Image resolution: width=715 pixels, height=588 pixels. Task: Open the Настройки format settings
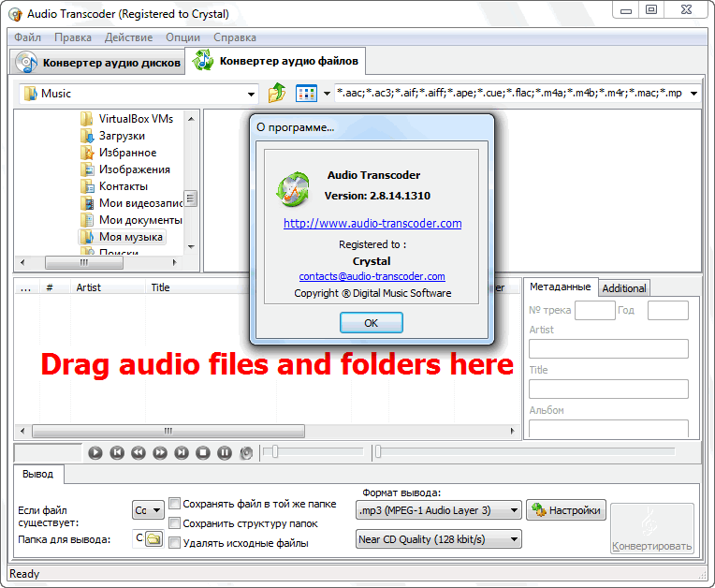click(566, 510)
